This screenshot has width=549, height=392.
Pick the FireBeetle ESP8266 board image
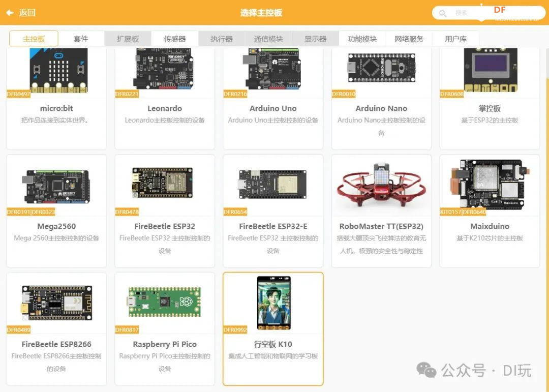(57, 303)
